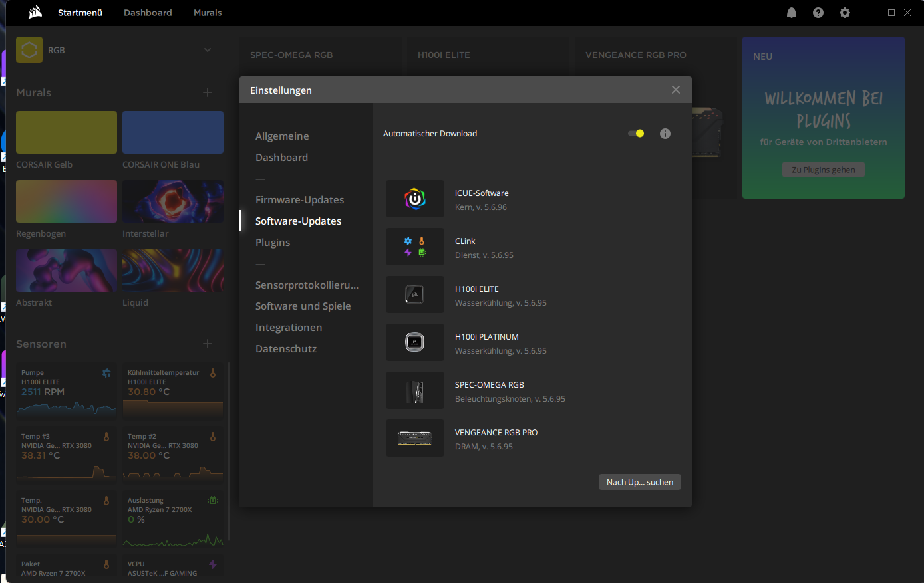Click the info icon beside Automatischer Download
Image resolution: width=924 pixels, height=583 pixels.
665,134
